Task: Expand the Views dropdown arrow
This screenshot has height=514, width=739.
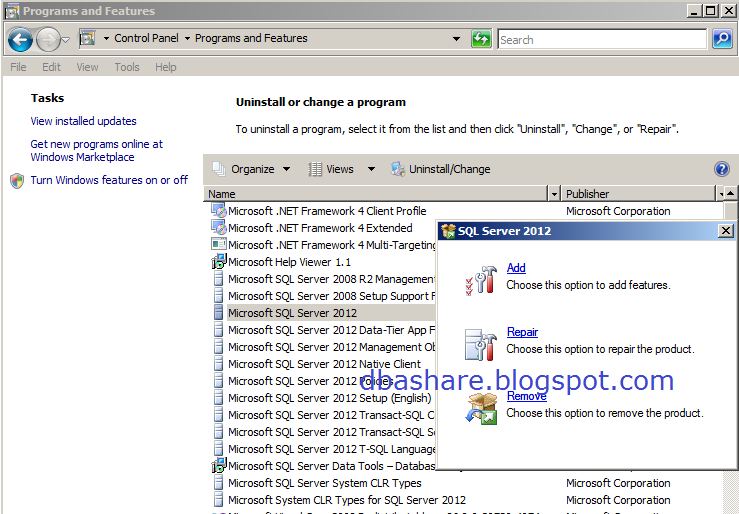Action: click(371, 169)
